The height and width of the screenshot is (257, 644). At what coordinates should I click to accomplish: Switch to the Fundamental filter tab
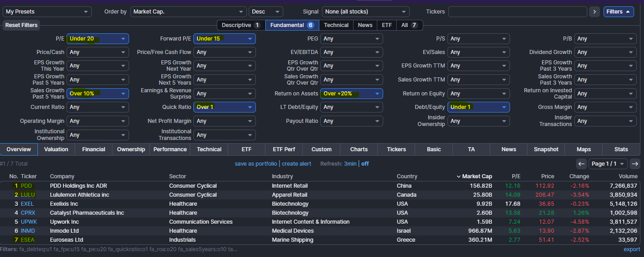[292, 25]
